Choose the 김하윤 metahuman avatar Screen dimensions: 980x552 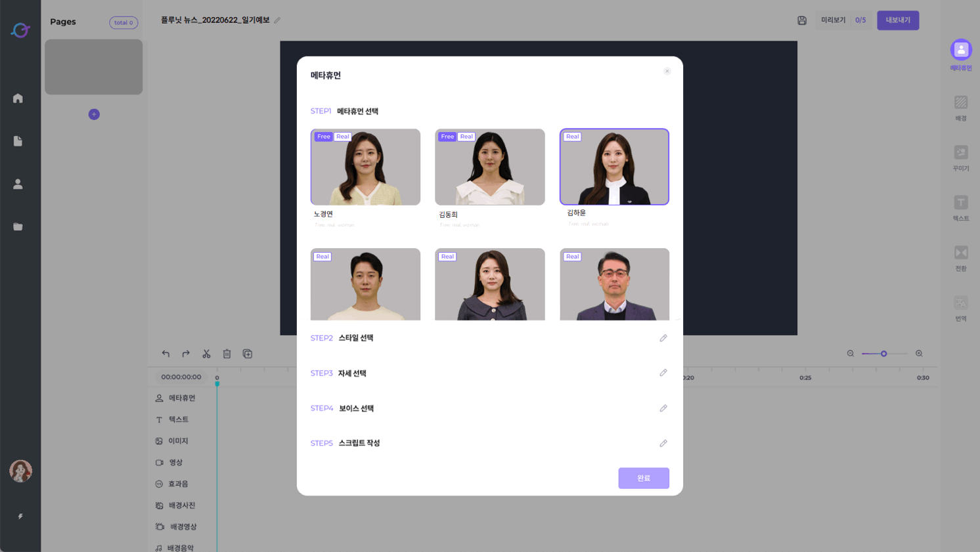point(614,167)
